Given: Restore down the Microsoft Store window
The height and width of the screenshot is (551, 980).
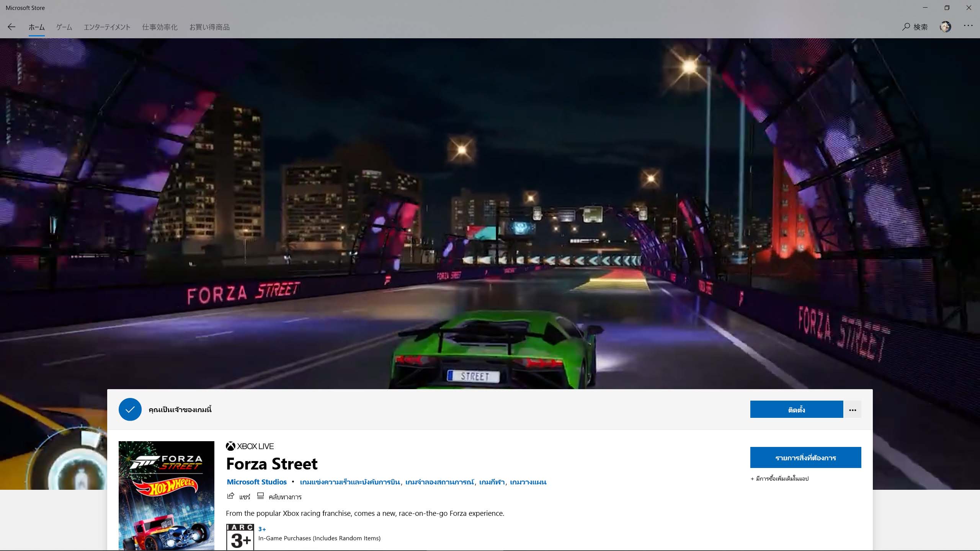Looking at the screenshot, I should point(947,8).
